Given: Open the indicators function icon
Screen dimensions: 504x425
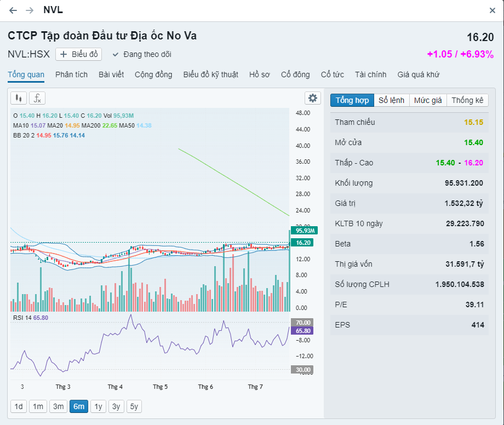Looking at the screenshot, I should (37, 98).
